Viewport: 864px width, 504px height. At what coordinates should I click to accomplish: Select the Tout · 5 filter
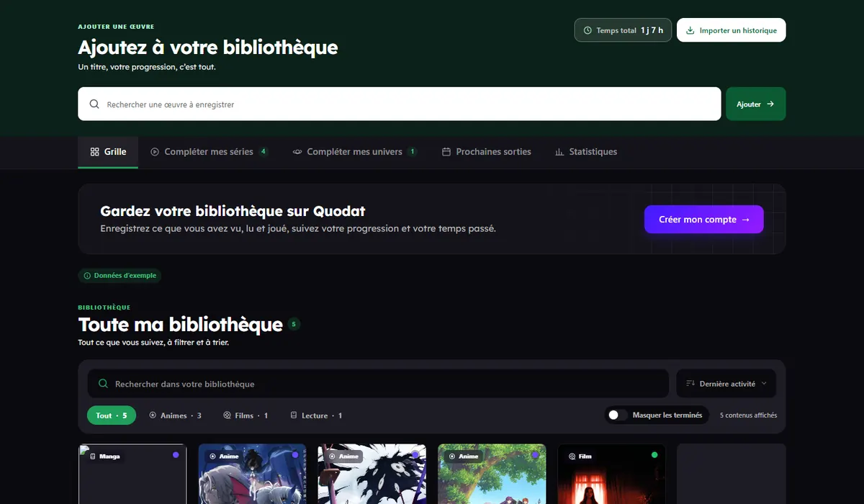click(x=112, y=415)
